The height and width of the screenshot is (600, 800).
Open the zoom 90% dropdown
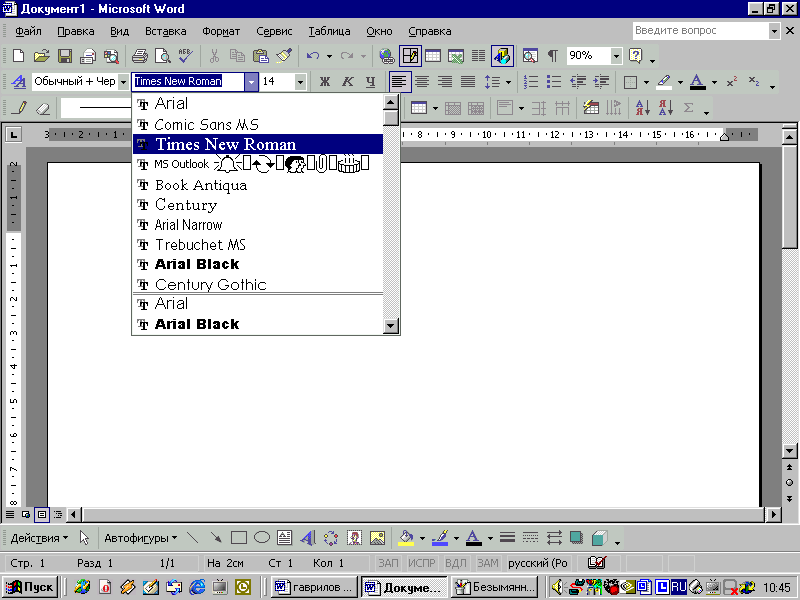click(616, 56)
